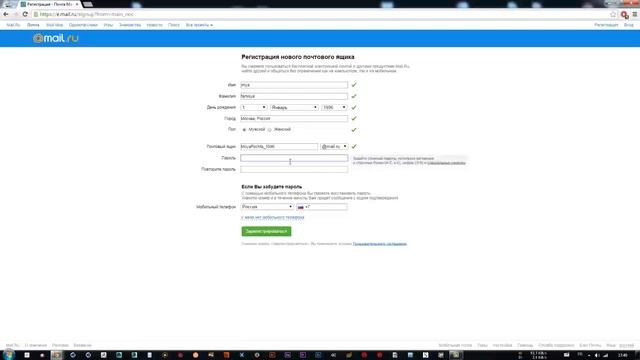Click the mobile phone number field
The height and width of the screenshot is (360, 640).
(322, 207)
